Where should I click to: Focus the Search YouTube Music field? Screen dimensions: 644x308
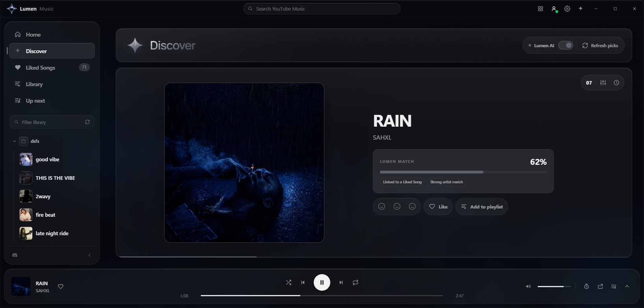tap(322, 9)
